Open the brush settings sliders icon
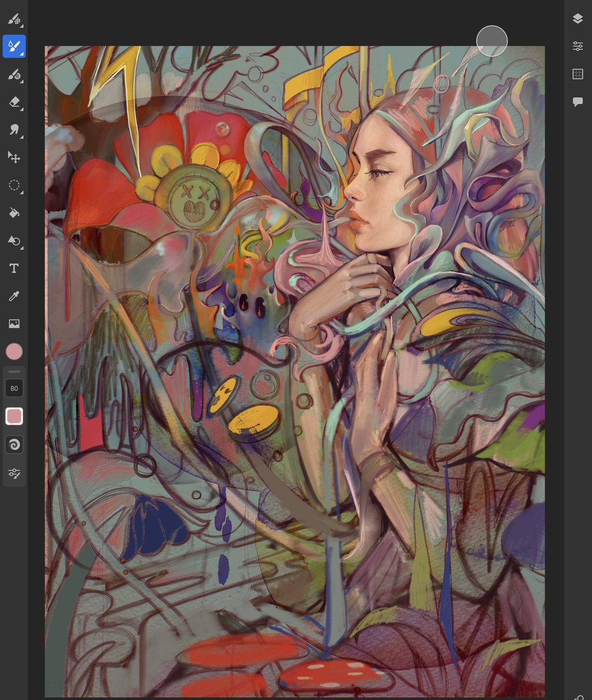The height and width of the screenshot is (700, 592). (x=14, y=474)
